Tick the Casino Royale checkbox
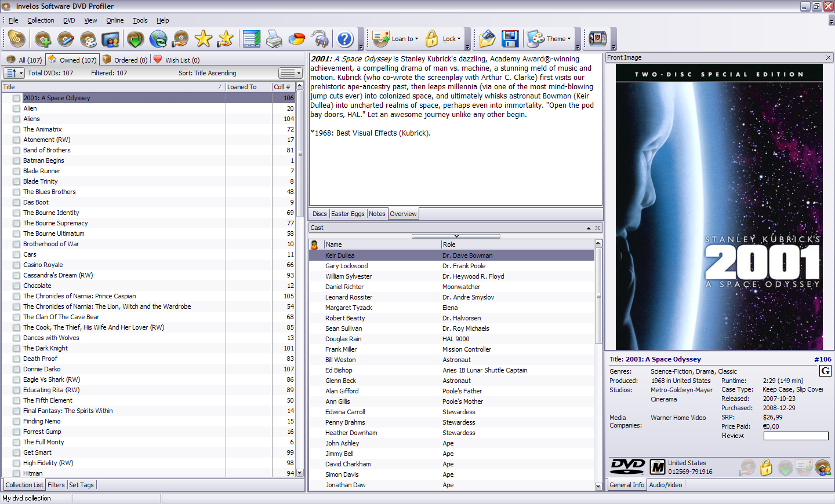Viewport: 835px width, 504px height. [x=16, y=265]
